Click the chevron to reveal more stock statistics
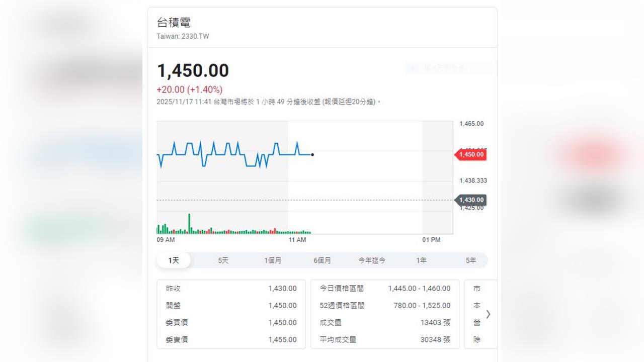Screen dimensions: 644x362 pyautogui.click(x=488, y=314)
